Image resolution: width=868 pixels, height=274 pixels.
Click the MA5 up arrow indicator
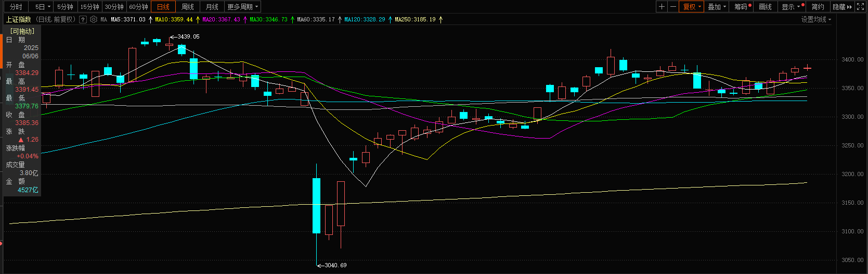tap(150, 19)
